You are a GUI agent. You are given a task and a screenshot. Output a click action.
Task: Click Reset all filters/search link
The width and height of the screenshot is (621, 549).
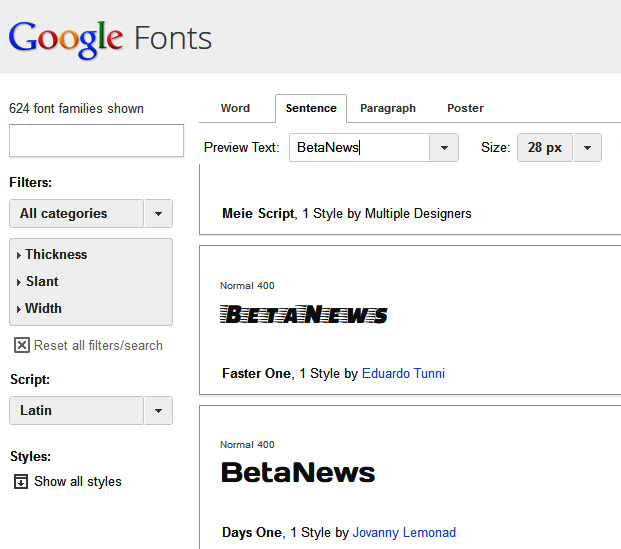(x=98, y=345)
